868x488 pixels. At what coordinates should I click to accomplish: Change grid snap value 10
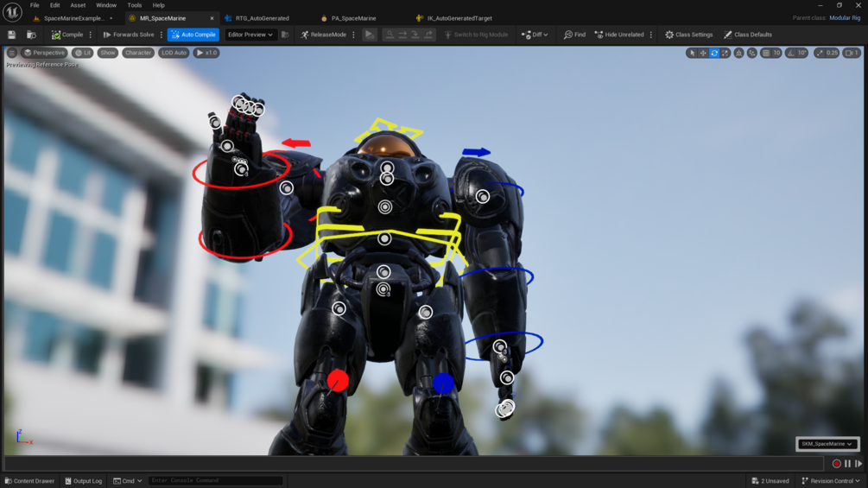pos(776,53)
